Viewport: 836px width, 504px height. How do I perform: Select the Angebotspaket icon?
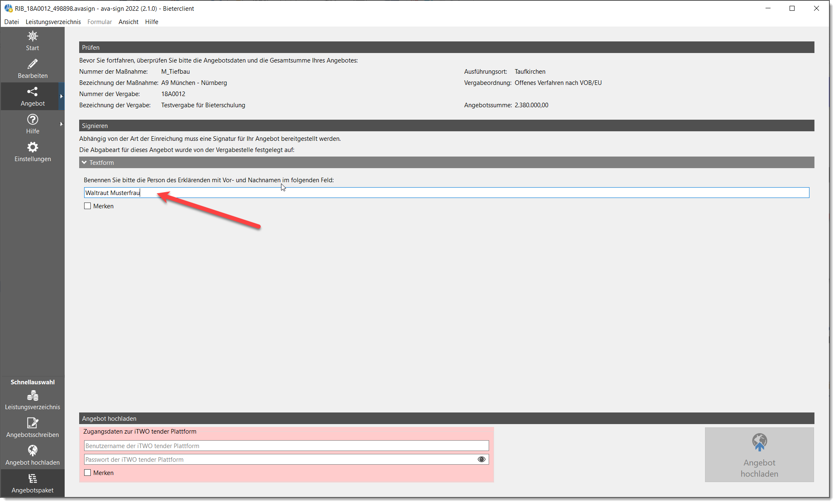click(32, 483)
